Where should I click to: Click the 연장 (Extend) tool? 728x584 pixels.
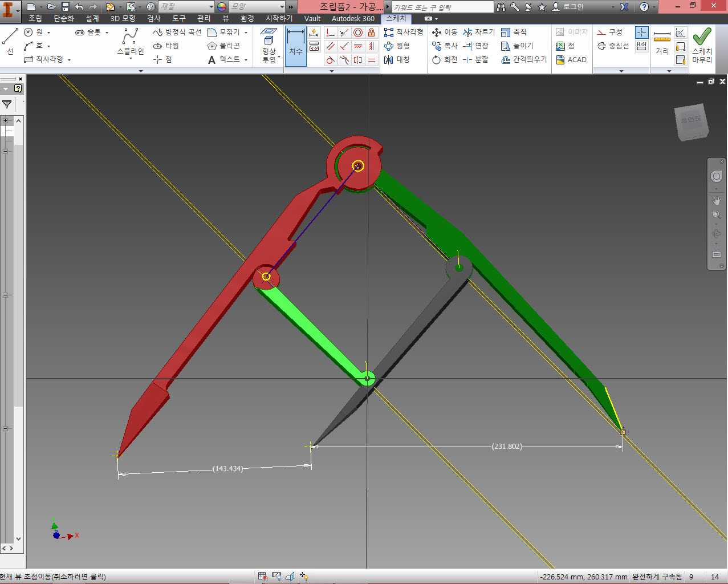coord(475,46)
